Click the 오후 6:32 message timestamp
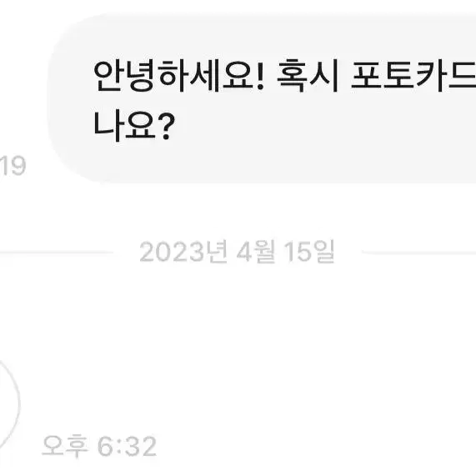This screenshot has height=476, width=476. pos(99,446)
